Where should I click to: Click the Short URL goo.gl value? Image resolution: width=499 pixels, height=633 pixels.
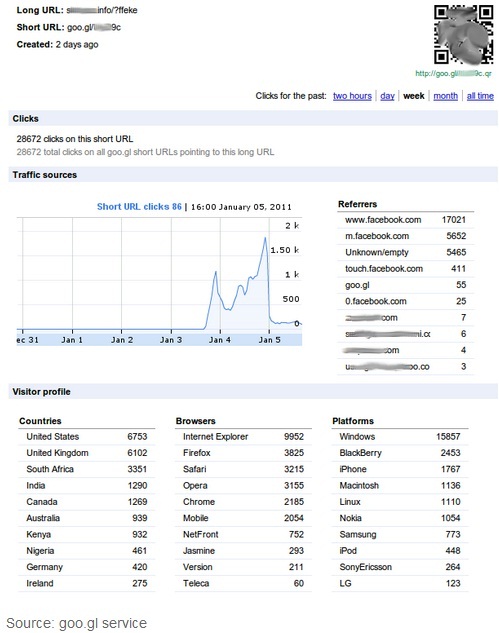[x=94, y=27]
